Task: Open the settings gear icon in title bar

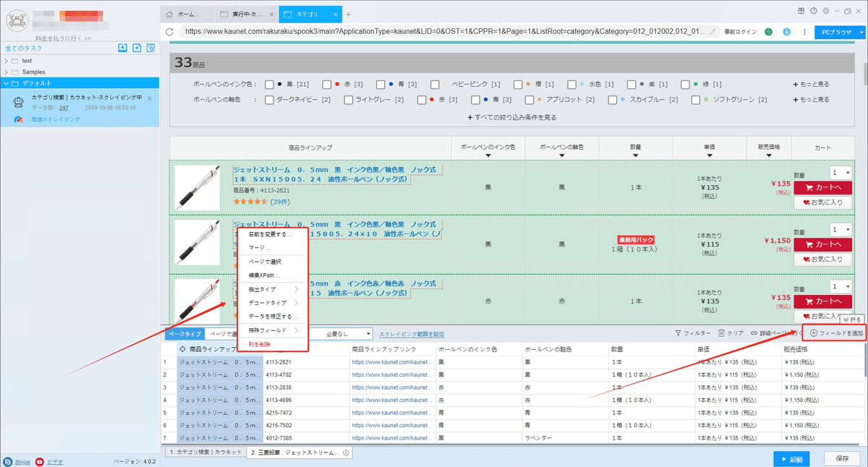Action: click(825, 11)
